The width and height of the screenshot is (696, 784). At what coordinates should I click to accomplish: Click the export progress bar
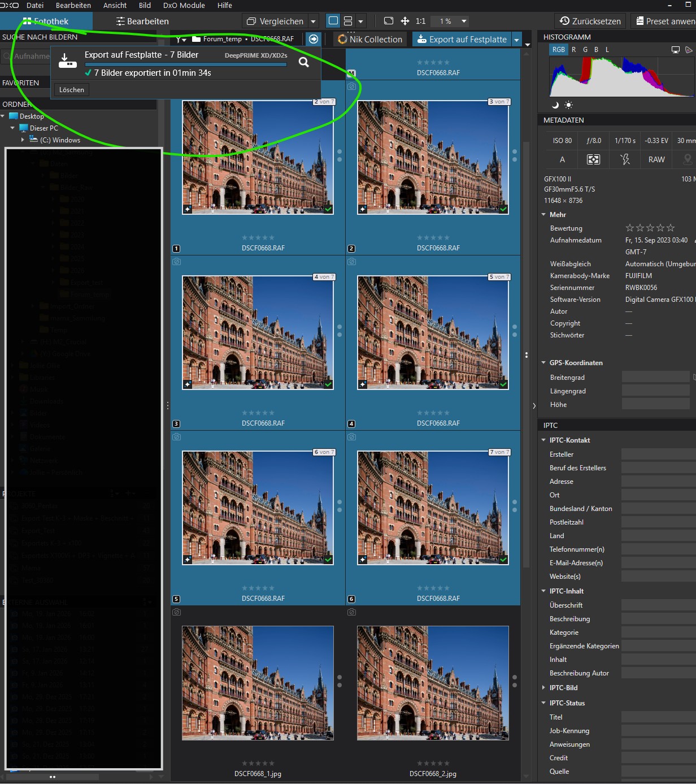(x=185, y=64)
